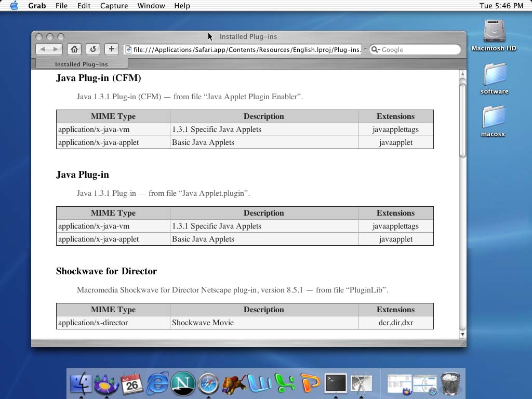
Task: Open Terminal from the Dock
Action: click(x=336, y=384)
